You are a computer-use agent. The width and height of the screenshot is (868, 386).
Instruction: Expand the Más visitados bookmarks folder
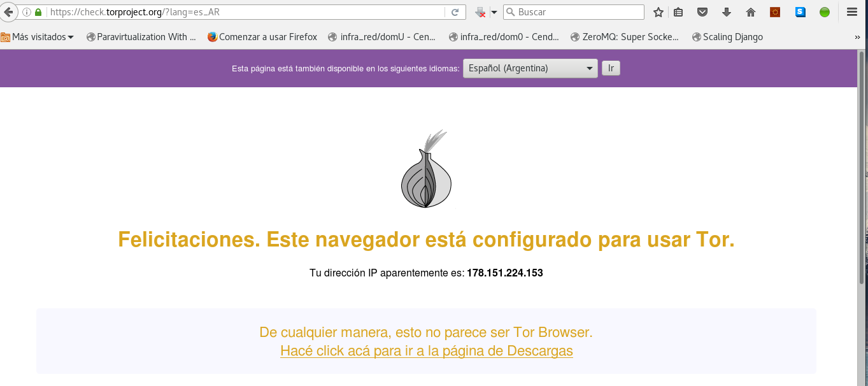click(37, 37)
